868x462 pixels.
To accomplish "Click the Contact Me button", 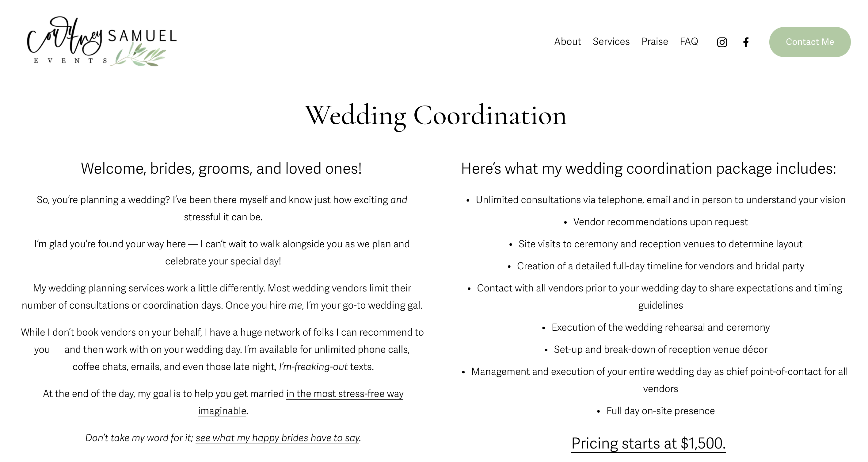I will (810, 41).
